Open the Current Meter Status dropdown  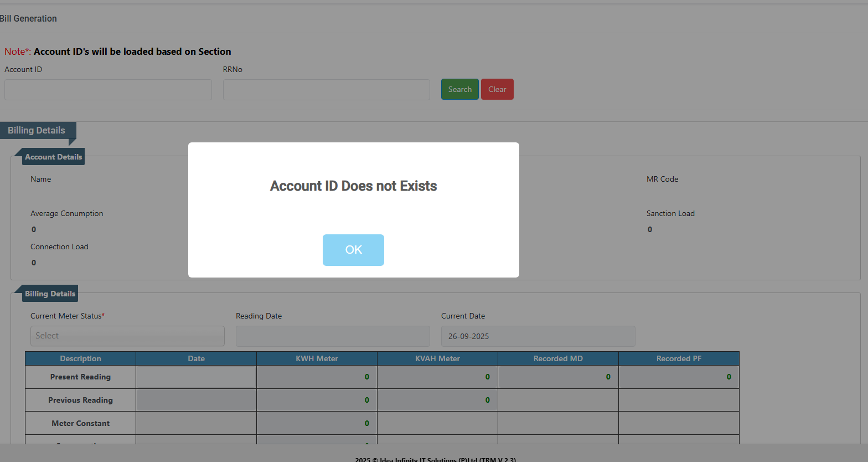point(127,336)
